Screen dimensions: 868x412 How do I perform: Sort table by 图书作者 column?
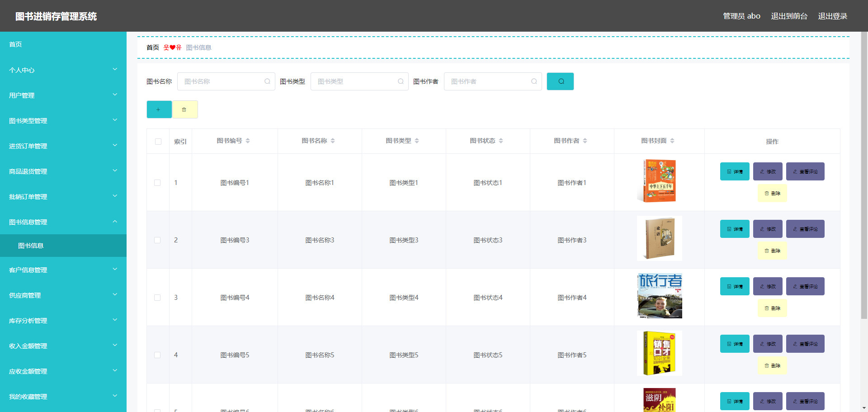click(585, 141)
